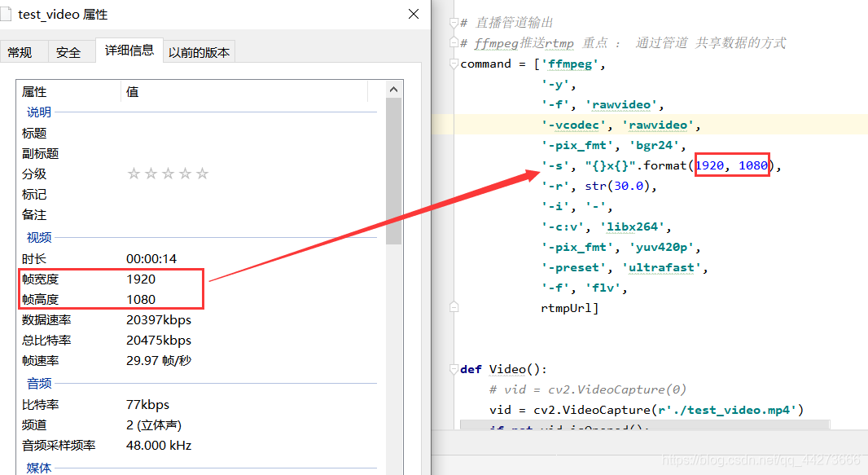Click the fold marker beside the rtmpUrl line
This screenshot has height=475, width=868.
click(x=453, y=306)
